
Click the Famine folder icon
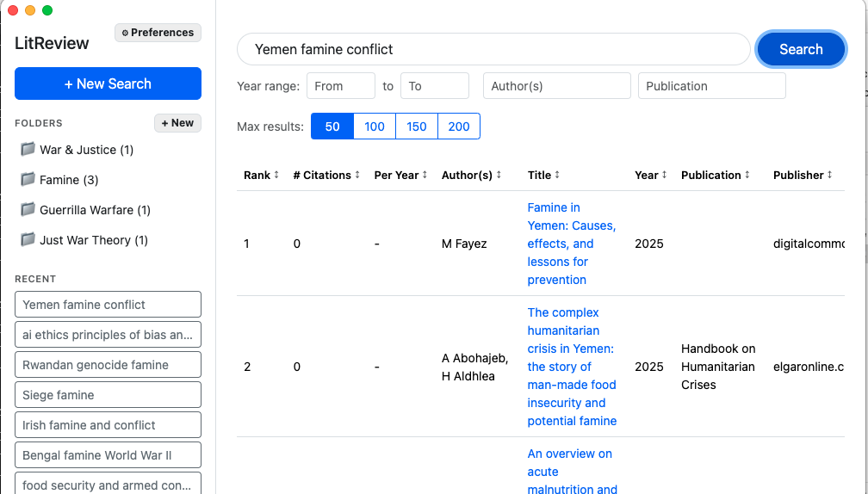click(x=28, y=179)
